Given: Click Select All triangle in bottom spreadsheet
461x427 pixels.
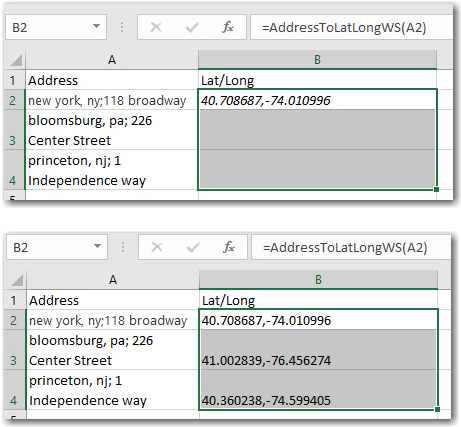Looking at the screenshot, I should tap(17, 280).
